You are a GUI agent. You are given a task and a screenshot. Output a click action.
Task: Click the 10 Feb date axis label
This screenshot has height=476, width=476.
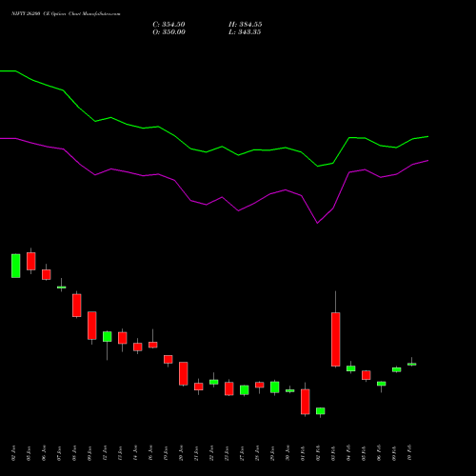coord(409,453)
